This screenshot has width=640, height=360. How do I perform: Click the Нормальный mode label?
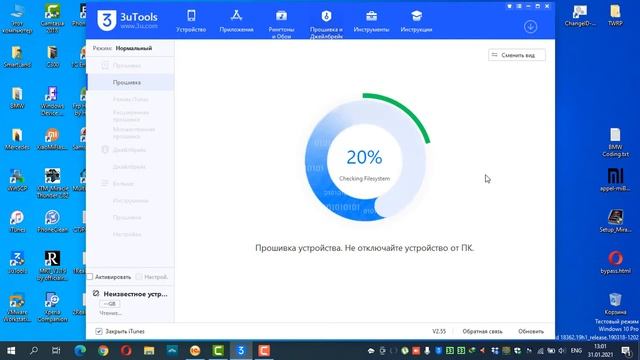tap(133, 48)
